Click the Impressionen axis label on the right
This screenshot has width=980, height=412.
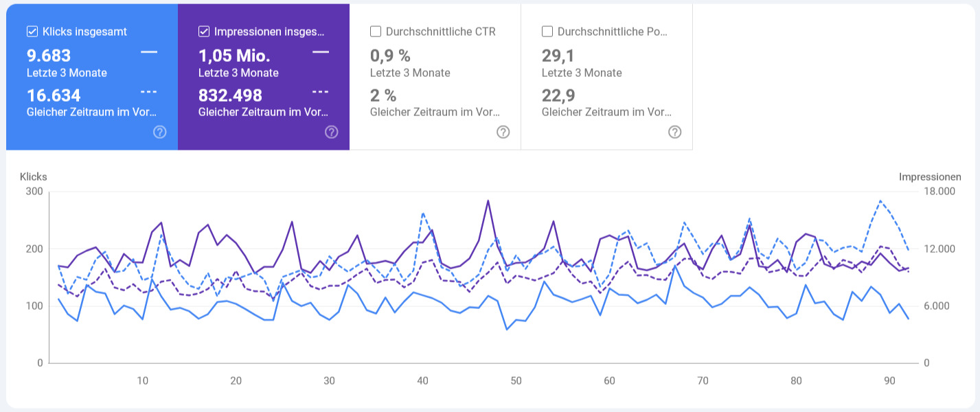[930, 176]
